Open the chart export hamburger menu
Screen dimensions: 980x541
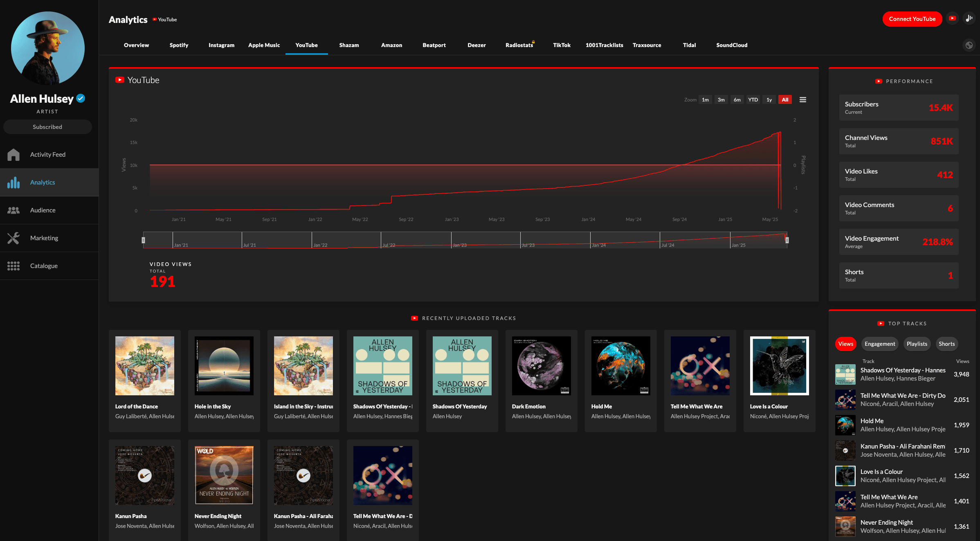(x=802, y=99)
